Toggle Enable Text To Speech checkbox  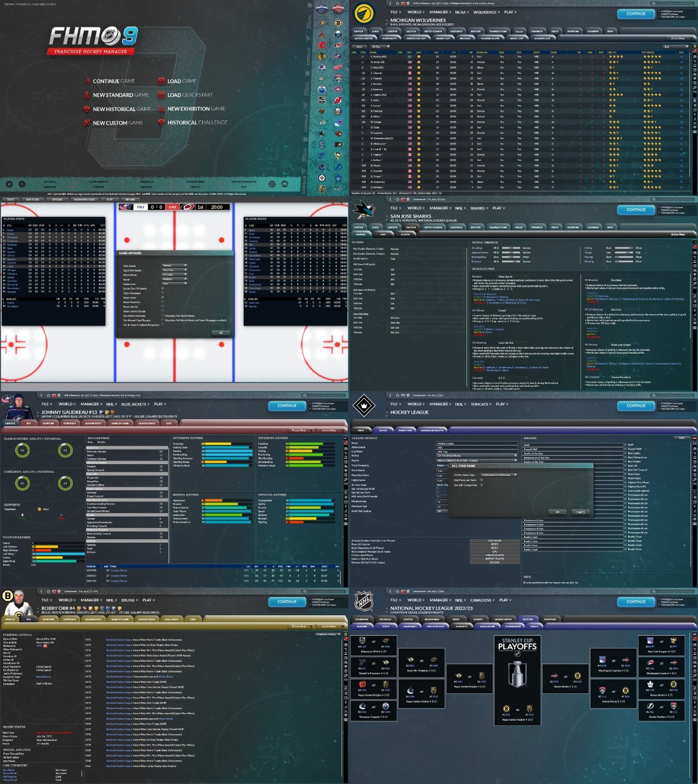tap(163, 288)
